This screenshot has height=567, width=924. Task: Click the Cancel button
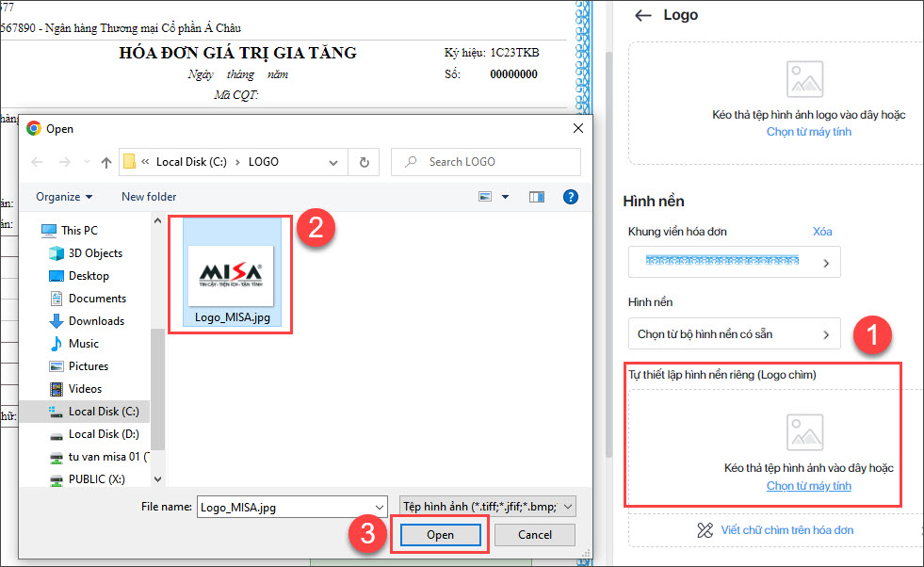pos(534,535)
